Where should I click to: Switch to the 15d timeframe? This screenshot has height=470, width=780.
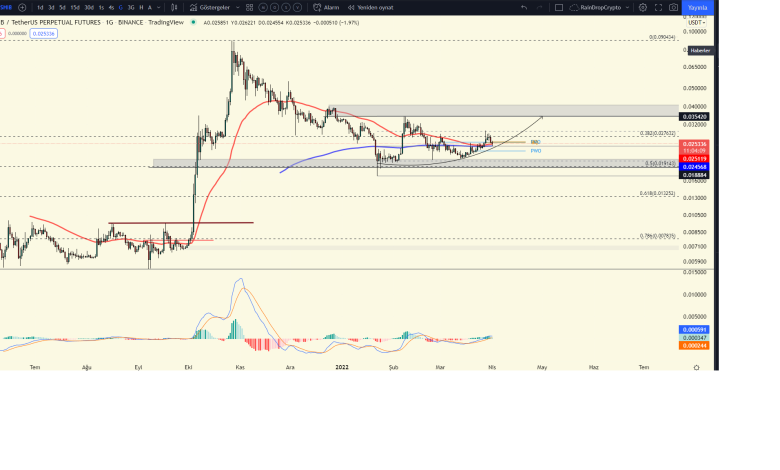coord(75,7)
